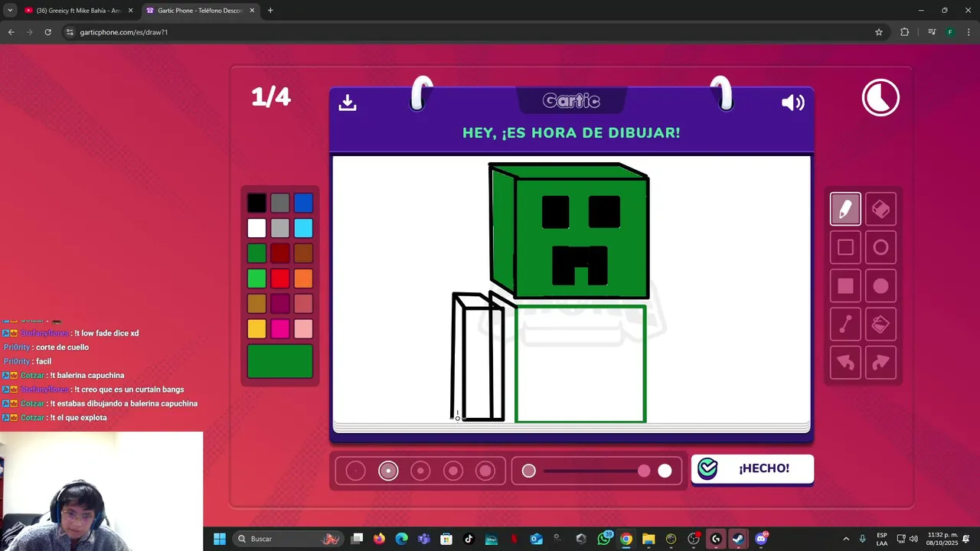
Task: Pick the dark green color swatch
Action: coord(256,253)
